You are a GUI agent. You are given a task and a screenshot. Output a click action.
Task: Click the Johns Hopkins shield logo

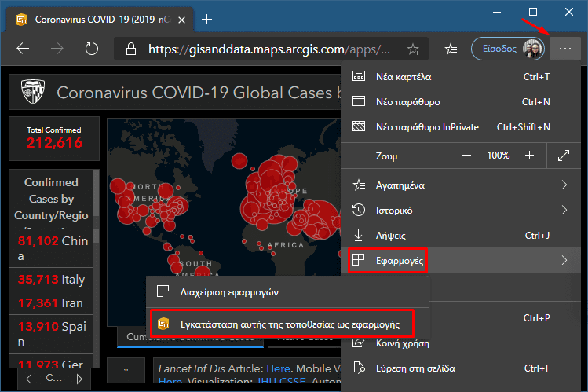click(33, 91)
